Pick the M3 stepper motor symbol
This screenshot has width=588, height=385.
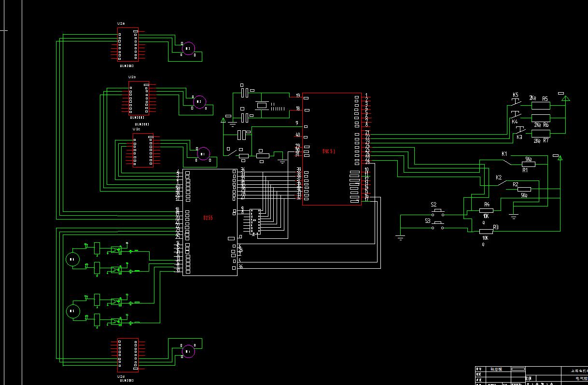(x=188, y=48)
